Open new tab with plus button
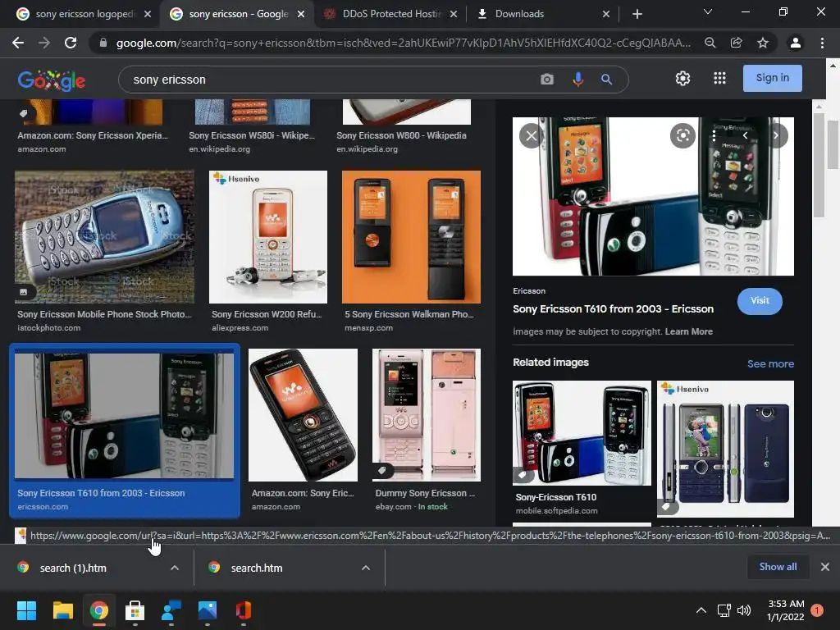Viewport: 840px width, 630px height. pyautogui.click(x=637, y=14)
